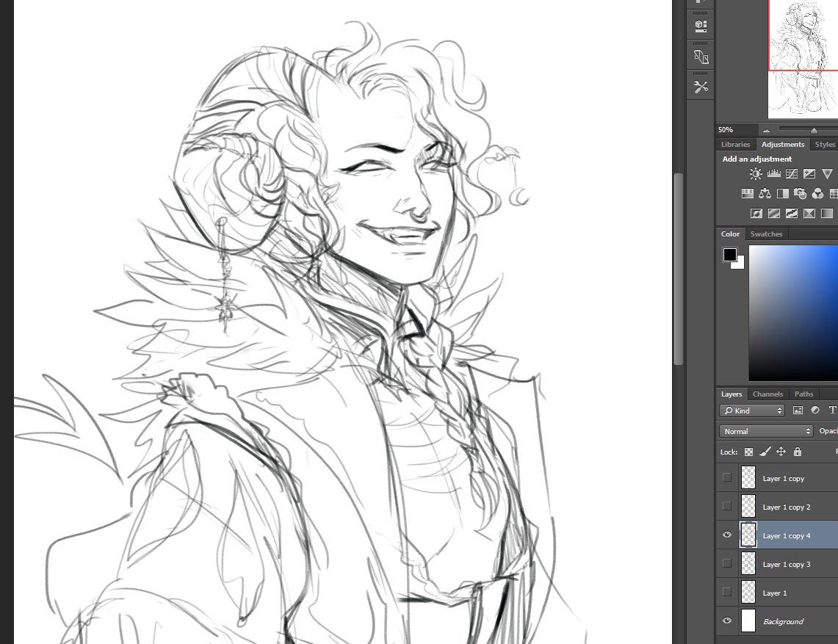838x644 pixels.
Task: Select the Layer 1 copy layer name
Action: coord(783,478)
